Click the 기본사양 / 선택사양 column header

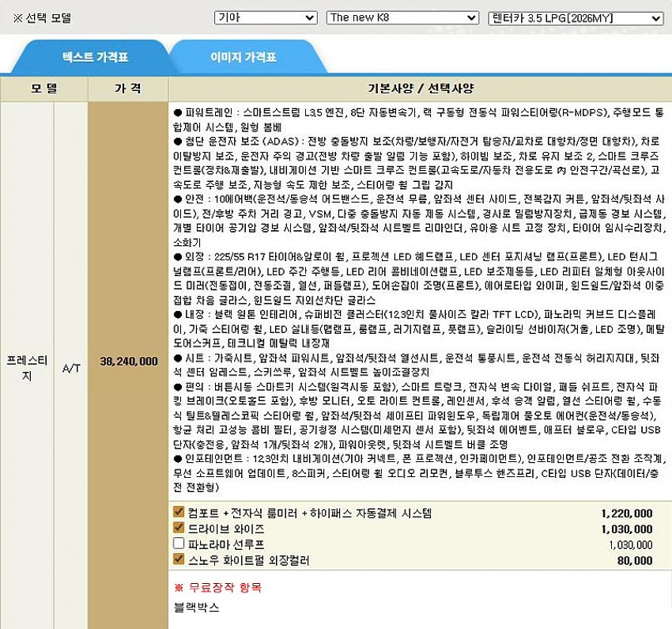(419, 88)
